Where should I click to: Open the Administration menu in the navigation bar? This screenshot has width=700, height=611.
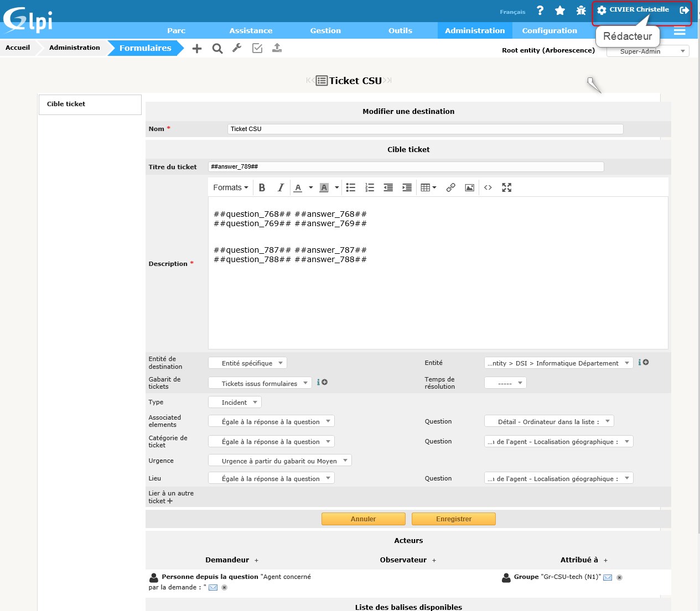(x=475, y=30)
